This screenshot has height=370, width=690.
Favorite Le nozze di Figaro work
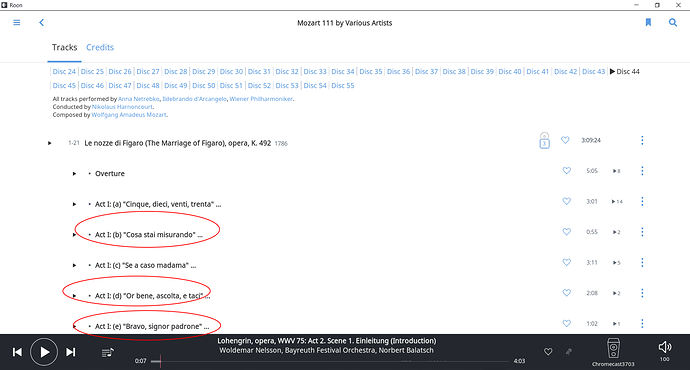click(x=565, y=140)
